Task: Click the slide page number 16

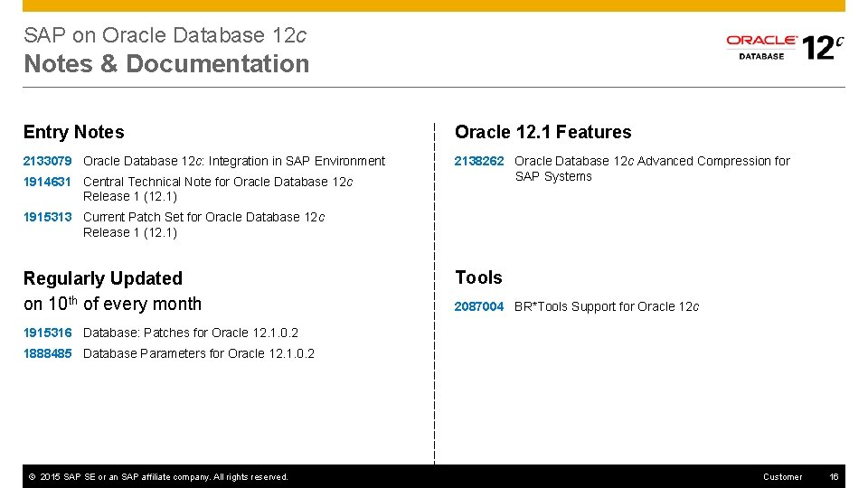Action: 835,476
